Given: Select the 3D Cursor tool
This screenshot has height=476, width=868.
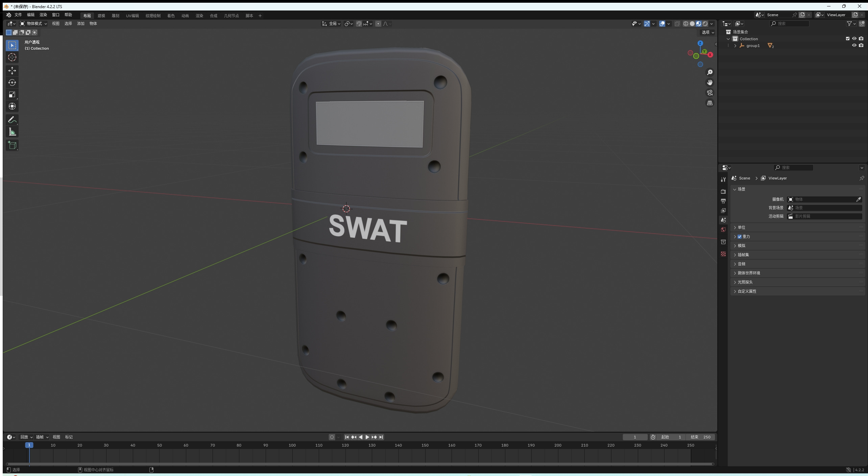Looking at the screenshot, I should coord(12,57).
